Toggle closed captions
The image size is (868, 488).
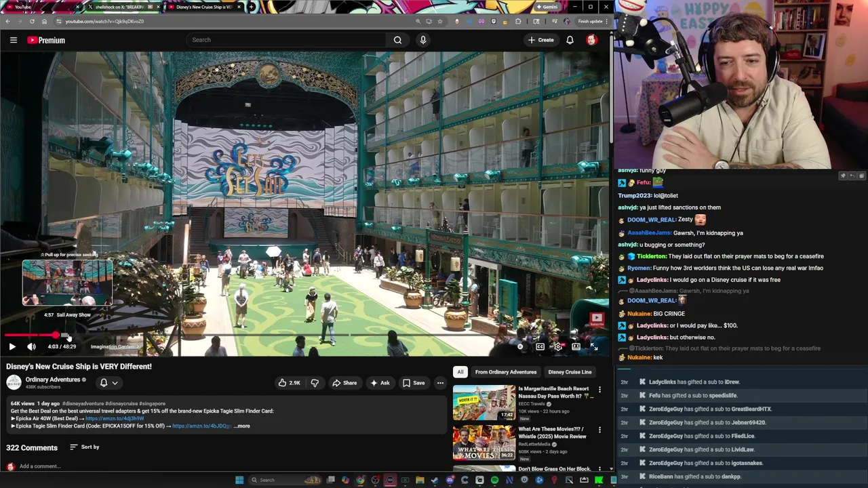[x=540, y=346]
